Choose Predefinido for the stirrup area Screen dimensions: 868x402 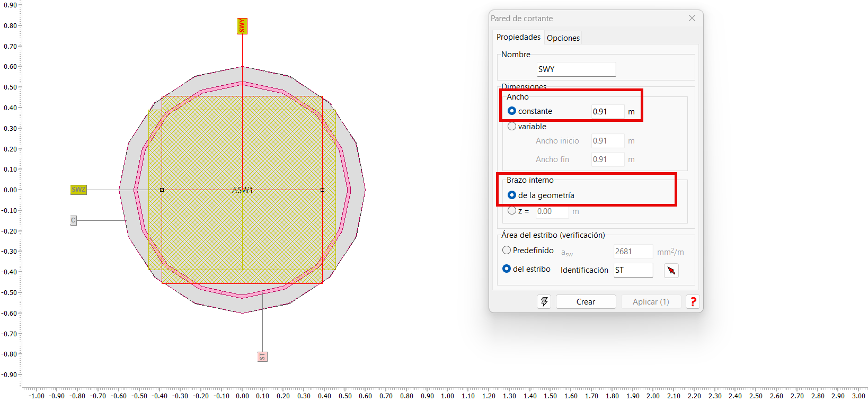pyautogui.click(x=507, y=251)
